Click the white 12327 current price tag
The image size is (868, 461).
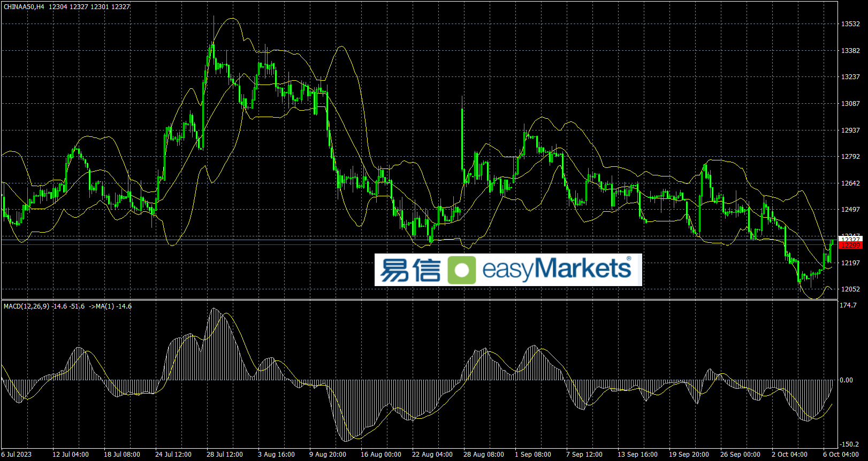coord(850,239)
